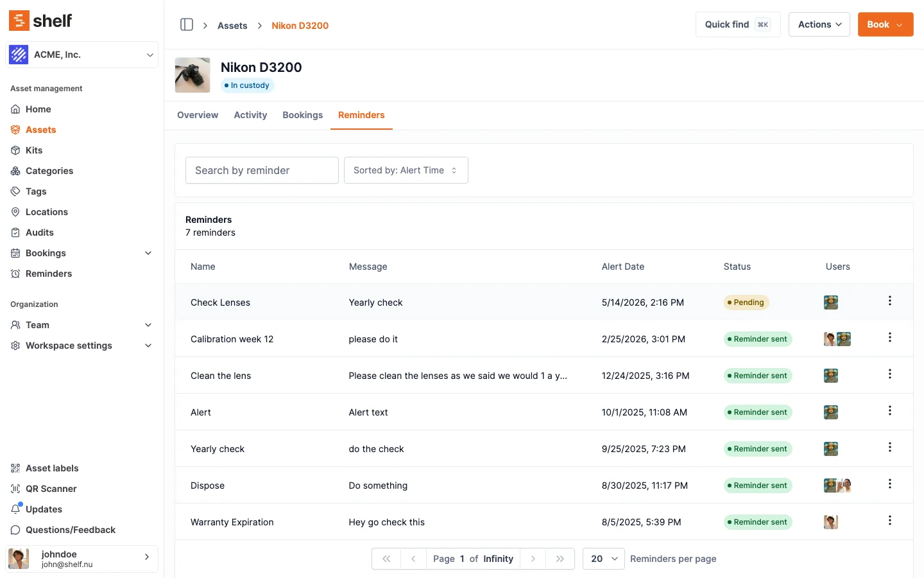Image resolution: width=924 pixels, height=578 pixels.
Task: Click the Shelf logo
Action: point(40,21)
